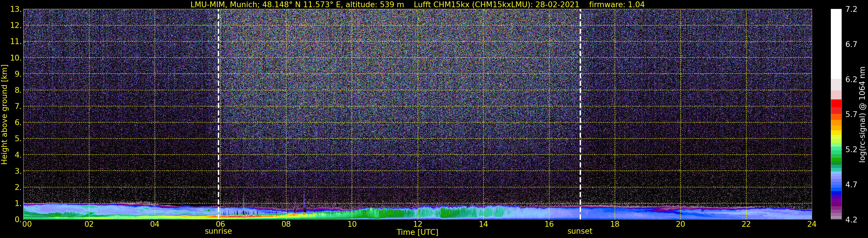The image size is (868, 238).
Task: Click the colorbar tick label 6.2
Action: (x=851, y=80)
